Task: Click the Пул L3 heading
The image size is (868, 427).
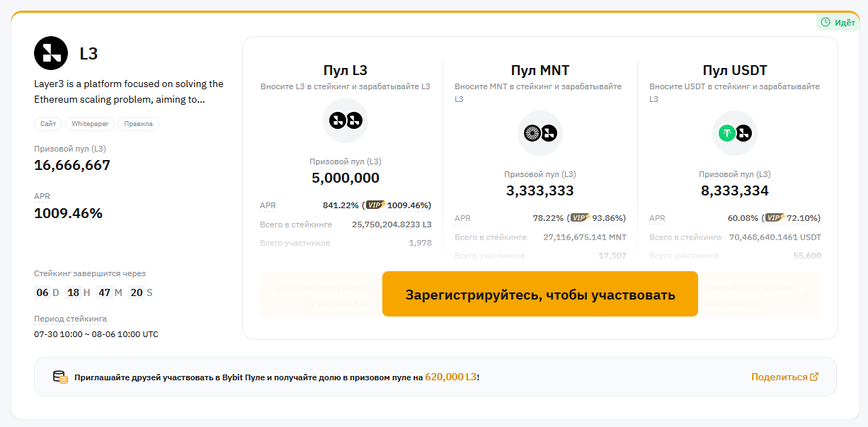Action: [x=346, y=70]
